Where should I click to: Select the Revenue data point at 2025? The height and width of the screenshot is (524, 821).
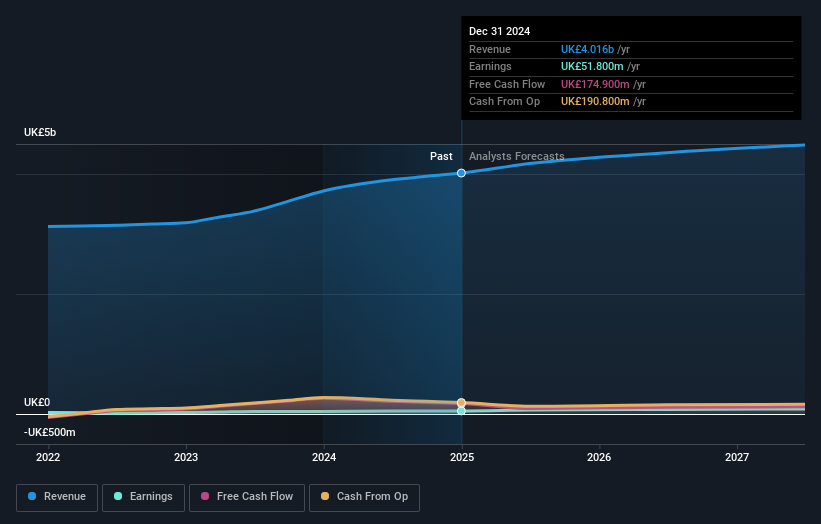[461, 173]
